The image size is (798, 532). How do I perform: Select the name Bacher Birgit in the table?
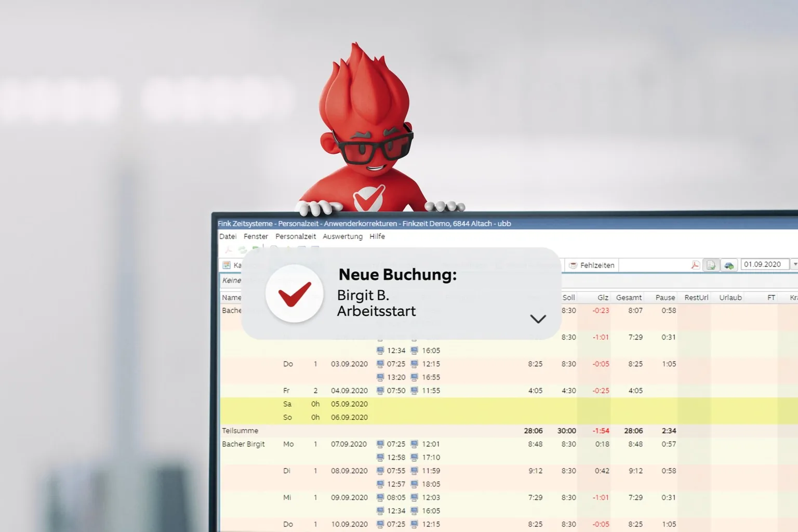click(243, 444)
